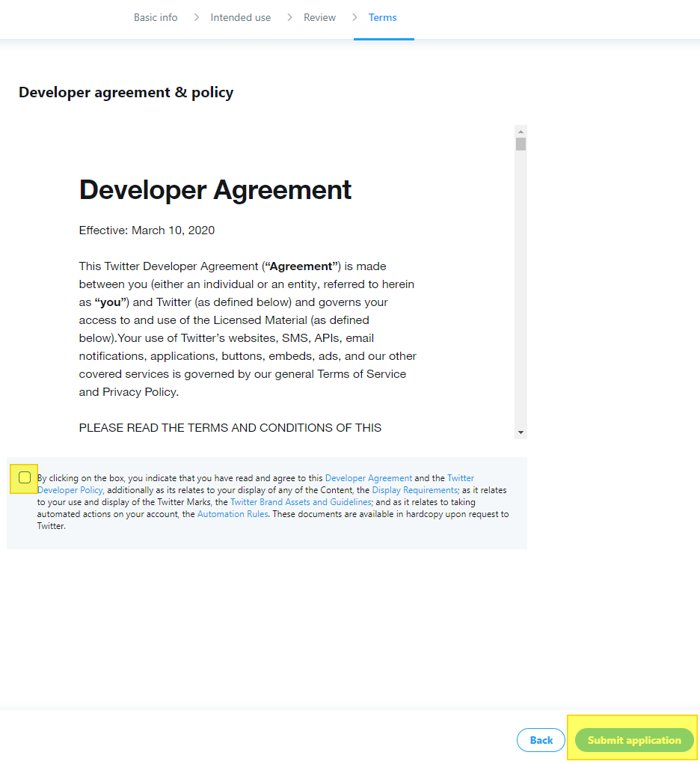Open the Basic info step
700x764 pixels.
[x=156, y=17]
